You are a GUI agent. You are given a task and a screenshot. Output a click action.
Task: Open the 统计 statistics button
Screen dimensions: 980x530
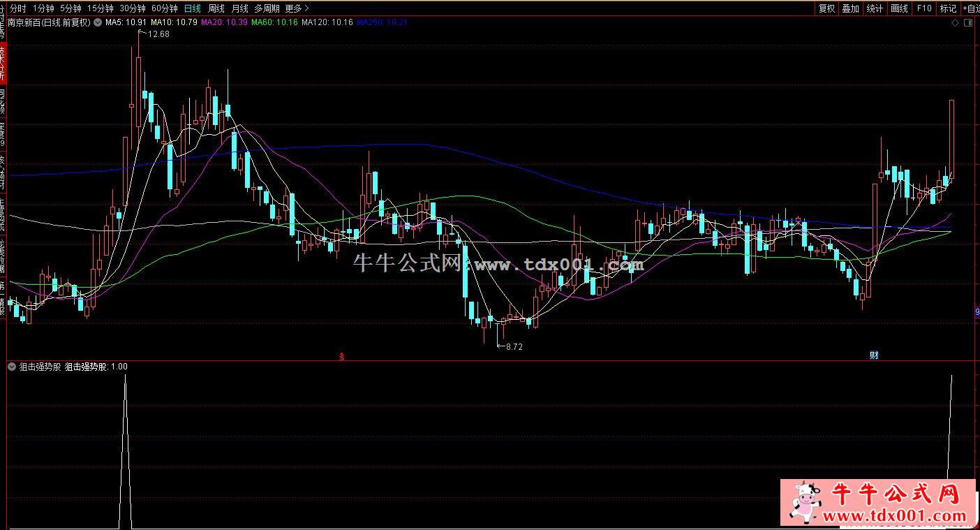(x=874, y=8)
